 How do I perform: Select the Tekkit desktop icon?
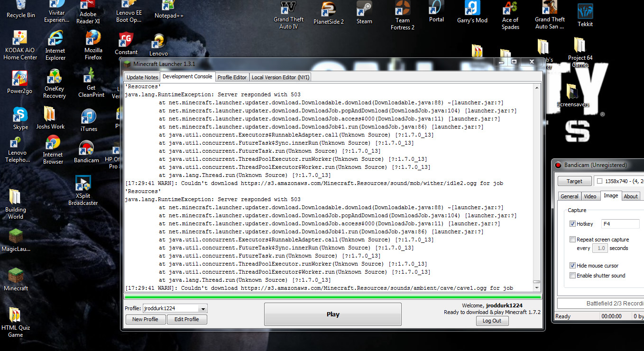(585, 16)
